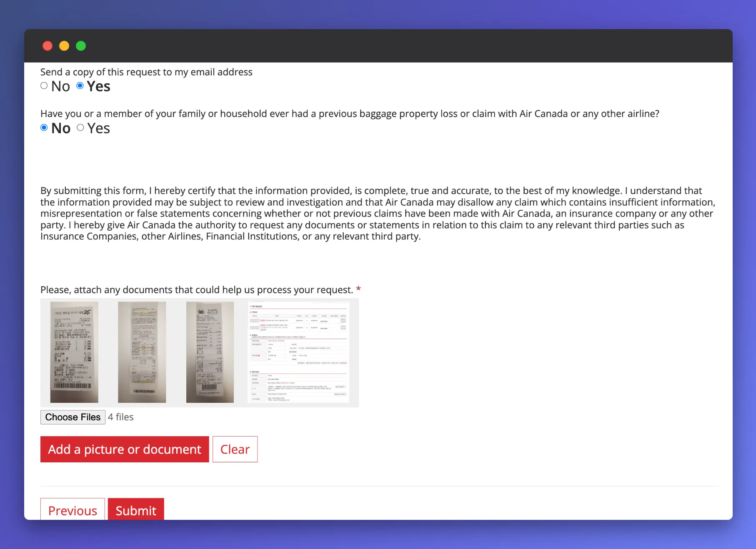Screen dimensions: 756x549
Task: Open the third receipt thumbnail
Action: 210,352
